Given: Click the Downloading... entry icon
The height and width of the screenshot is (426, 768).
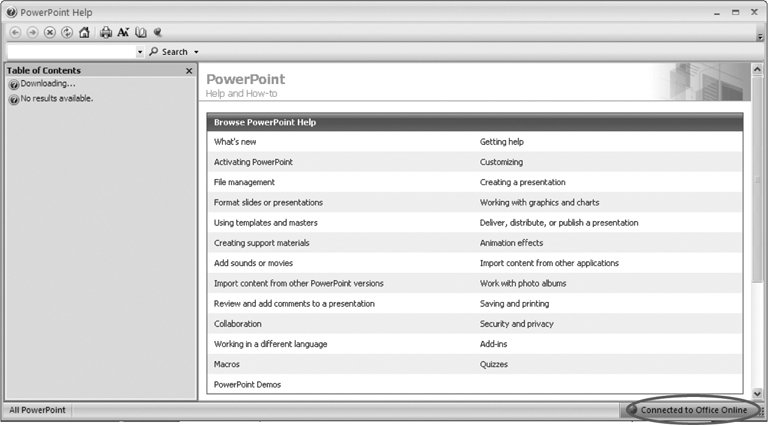Looking at the screenshot, I should 14,84.
